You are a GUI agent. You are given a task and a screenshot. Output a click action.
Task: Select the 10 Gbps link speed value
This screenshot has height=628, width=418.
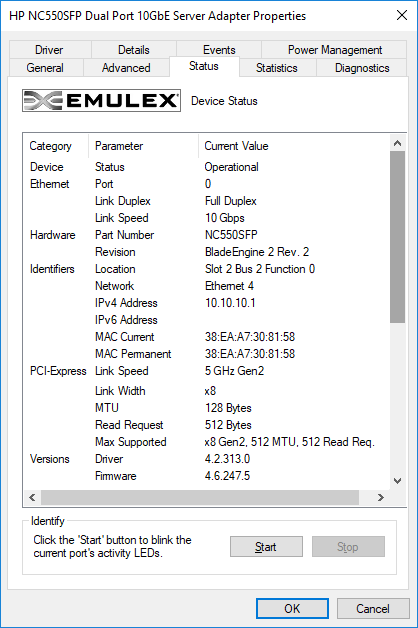pos(225,218)
